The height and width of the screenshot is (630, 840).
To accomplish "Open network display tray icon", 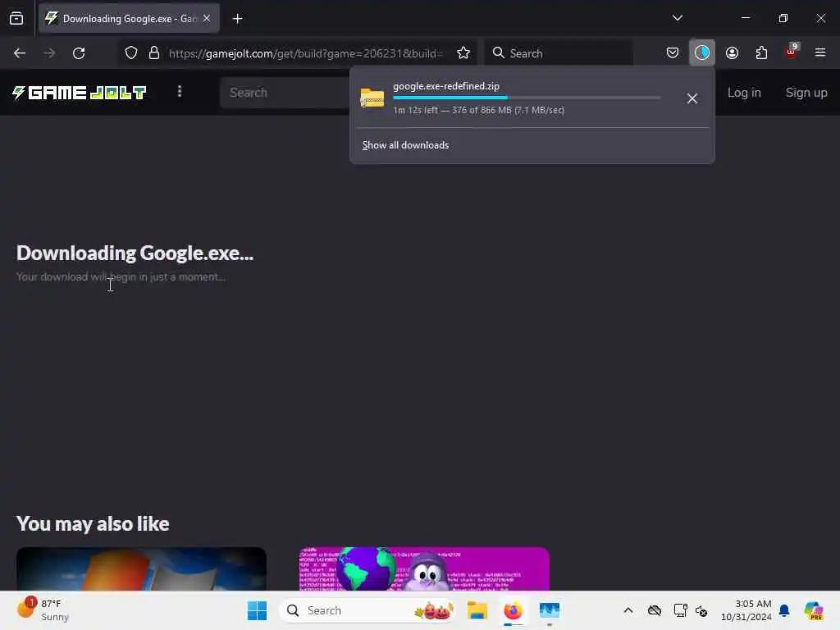I will pyautogui.click(x=680, y=610).
